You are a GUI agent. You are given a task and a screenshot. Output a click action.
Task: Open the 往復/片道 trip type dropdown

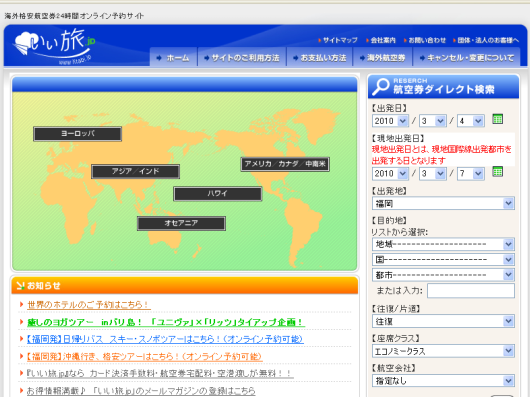pyautogui.click(x=443, y=321)
